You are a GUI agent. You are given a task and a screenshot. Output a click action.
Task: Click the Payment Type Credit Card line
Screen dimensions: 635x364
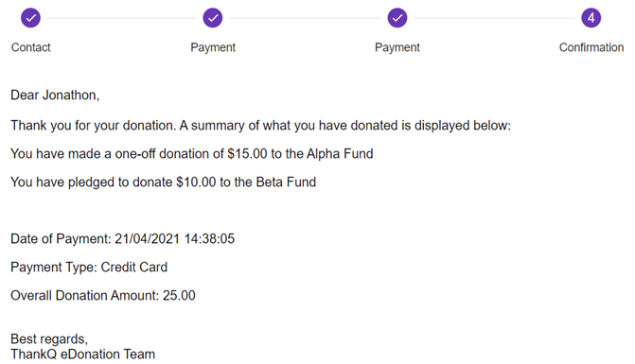pyautogui.click(x=89, y=268)
